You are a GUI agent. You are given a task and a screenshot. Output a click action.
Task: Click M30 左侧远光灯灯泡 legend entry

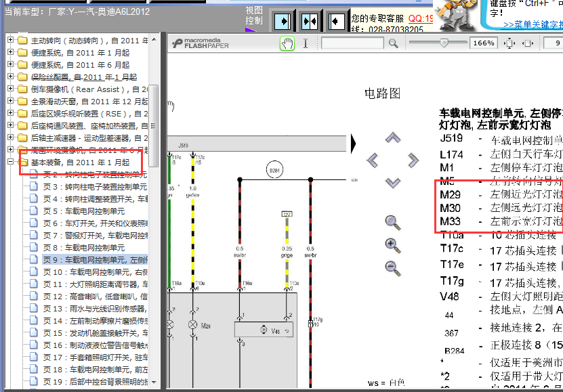coord(501,208)
